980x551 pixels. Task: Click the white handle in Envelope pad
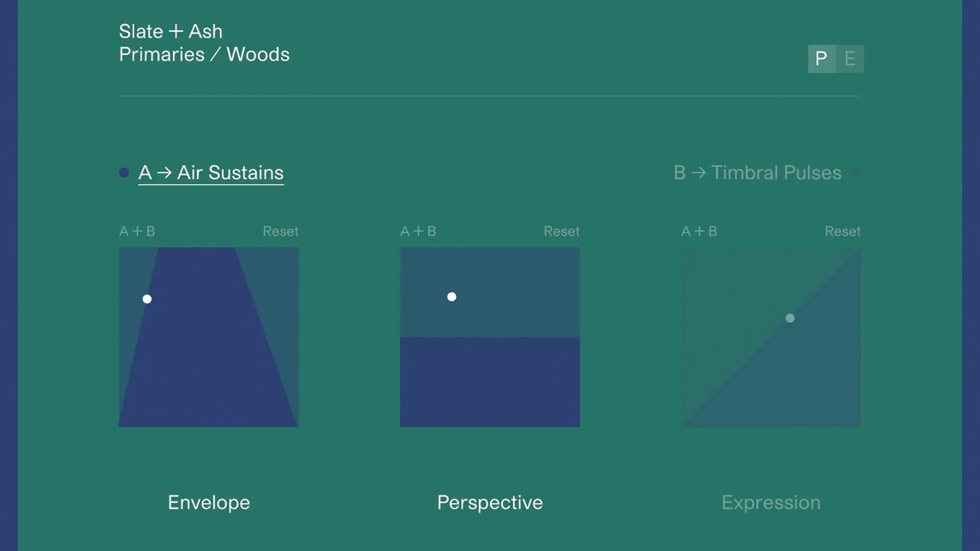pyautogui.click(x=147, y=299)
